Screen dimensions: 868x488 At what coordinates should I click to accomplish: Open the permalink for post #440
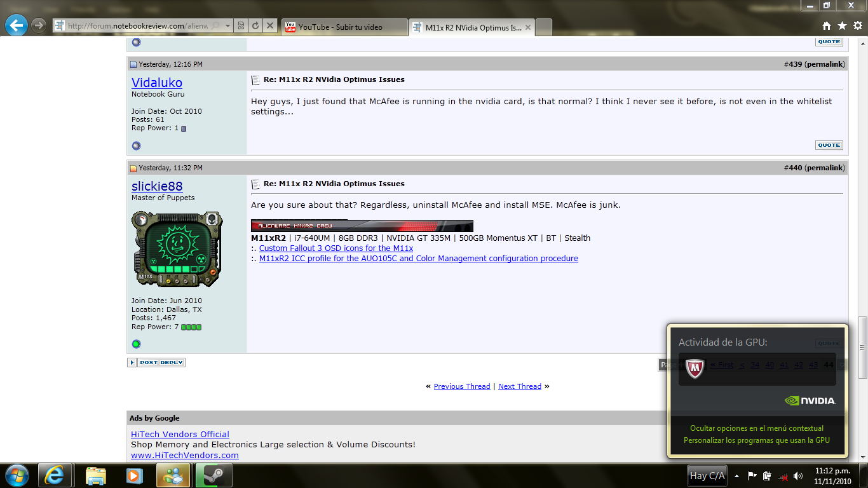click(825, 168)
